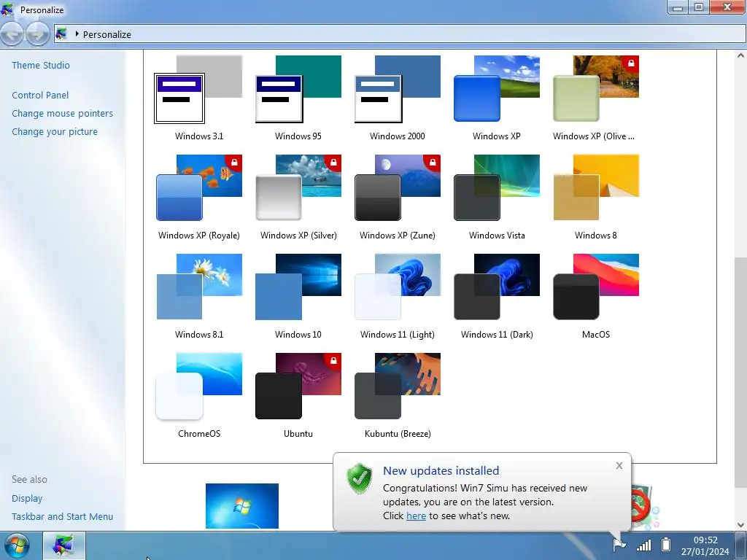
Task: Select the locked Ubuntu theme
Action: click(298, 395)
